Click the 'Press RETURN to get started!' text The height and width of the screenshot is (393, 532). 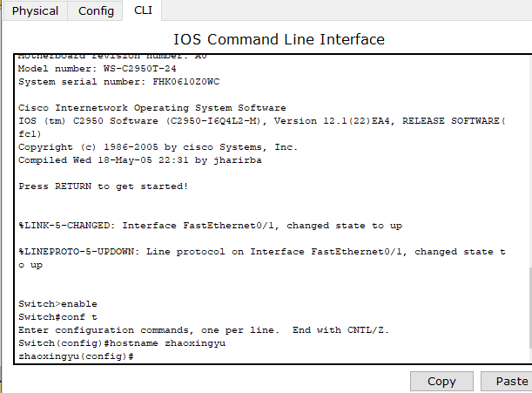(x=103, y=186)
